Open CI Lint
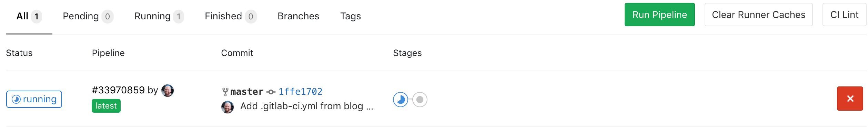The width and height of the screenshot is (868, 130). pos(844,15)
